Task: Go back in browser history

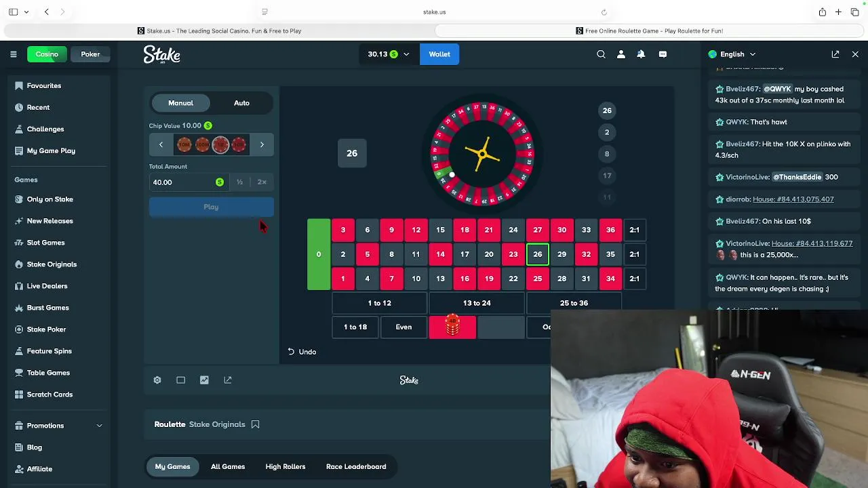Action: [x=46, y=12]
